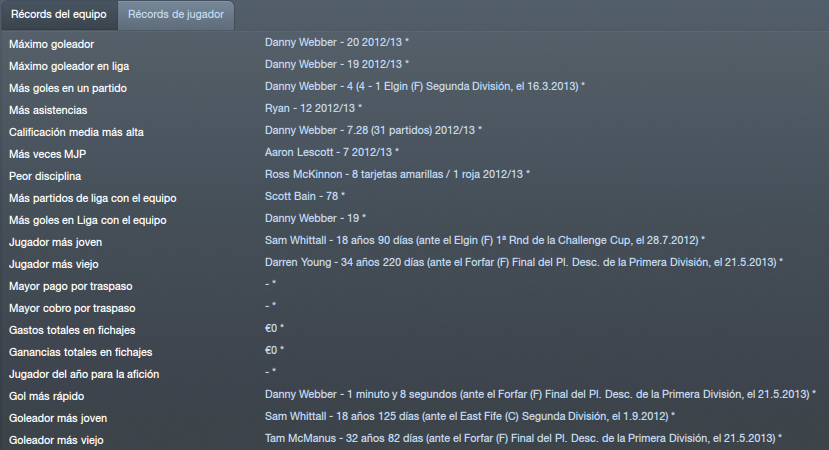
Task: Select Máximo goleador en liga row label
Action: tap(69, 67)
